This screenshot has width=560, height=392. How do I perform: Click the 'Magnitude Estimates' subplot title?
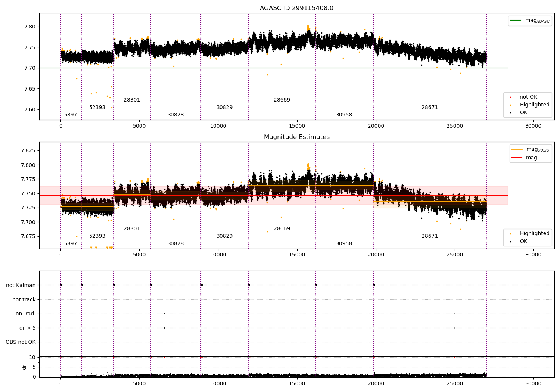coord(296,137)
